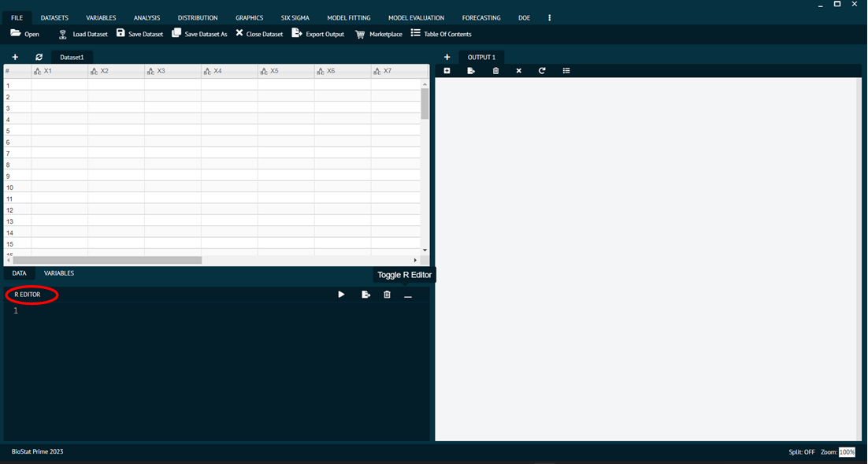
Task: Add a new output tab with plus icon
Action: tap(447, 57)
